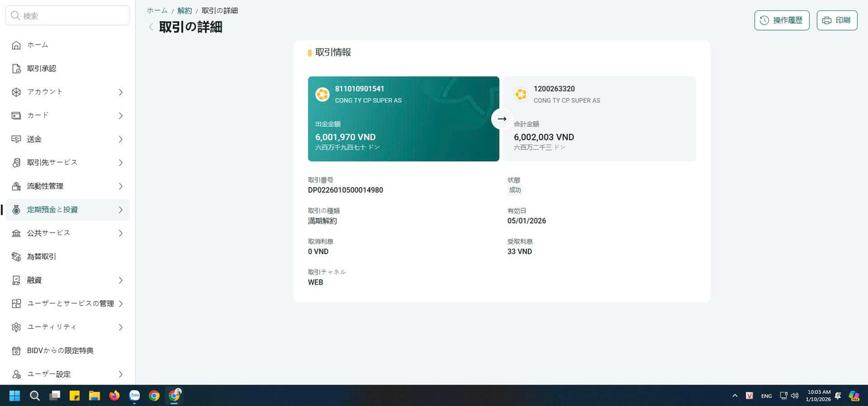
Task: Click the 6,002,003 VND total amount
Action: (544, 137)
